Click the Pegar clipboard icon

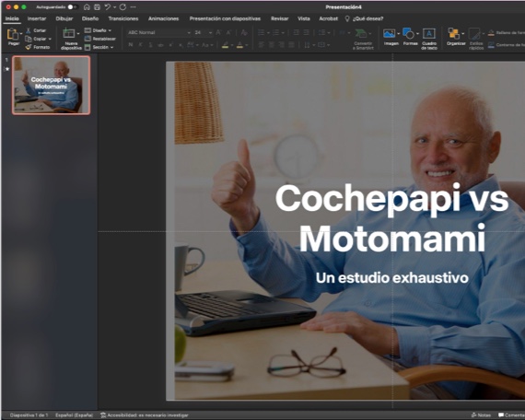(x=12, y=34)
